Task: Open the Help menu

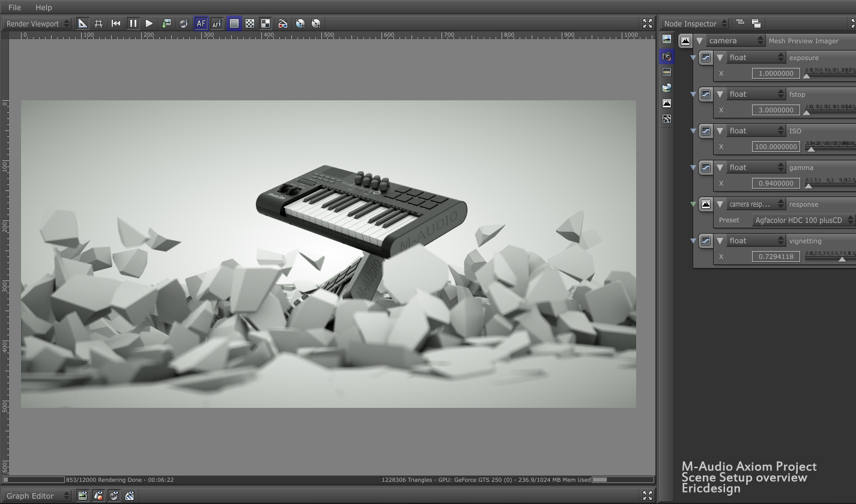Action: (44, 7)
